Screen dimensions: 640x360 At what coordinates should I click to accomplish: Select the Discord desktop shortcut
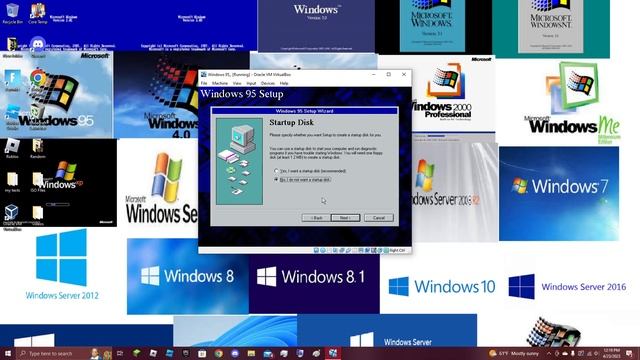(x=38, y=47)
